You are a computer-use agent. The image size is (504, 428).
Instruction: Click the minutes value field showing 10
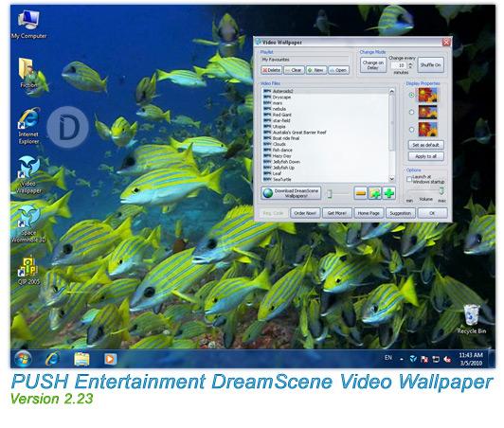(x=399, y=65)
